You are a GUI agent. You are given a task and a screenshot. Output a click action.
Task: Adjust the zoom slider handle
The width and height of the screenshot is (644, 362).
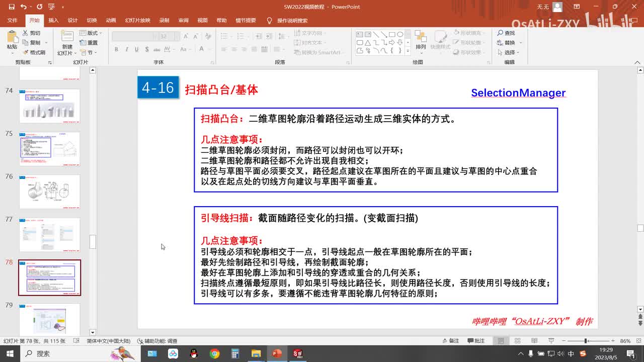586,341
